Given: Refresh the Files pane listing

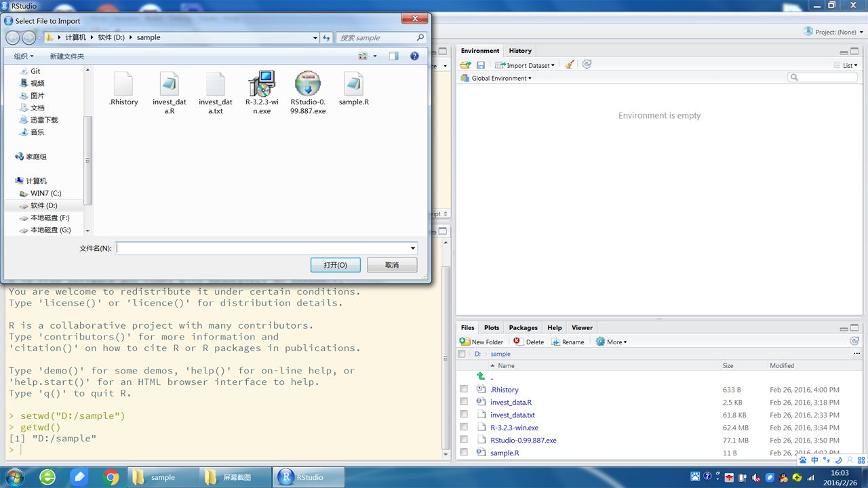Looking at the screenshot, I should pyautogui.click(x=854, y=342).
